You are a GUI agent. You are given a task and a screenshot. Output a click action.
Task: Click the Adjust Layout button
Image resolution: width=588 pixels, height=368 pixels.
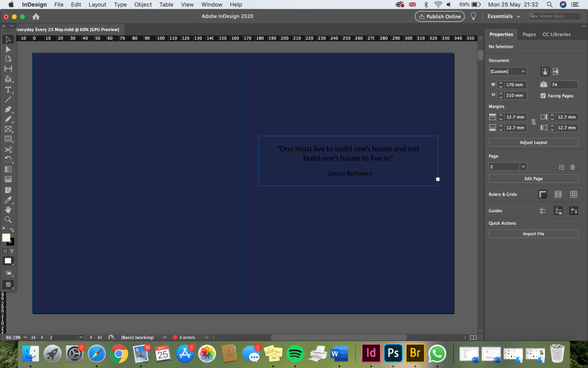(533, 142)
